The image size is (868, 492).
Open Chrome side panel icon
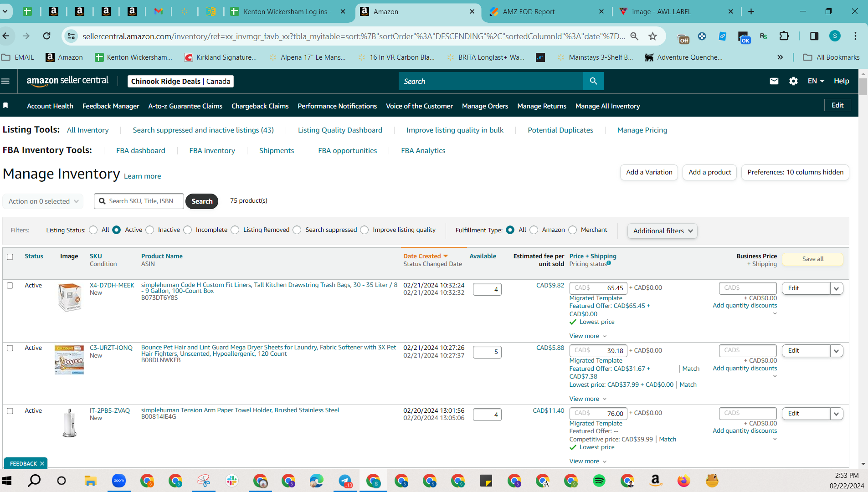pos(814,36)
